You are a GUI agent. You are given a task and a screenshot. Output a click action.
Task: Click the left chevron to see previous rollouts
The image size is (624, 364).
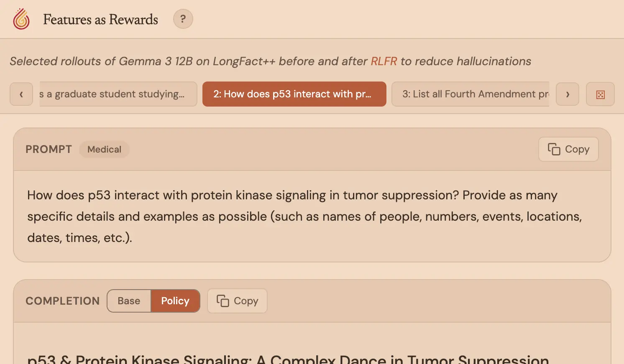point(21,94)
